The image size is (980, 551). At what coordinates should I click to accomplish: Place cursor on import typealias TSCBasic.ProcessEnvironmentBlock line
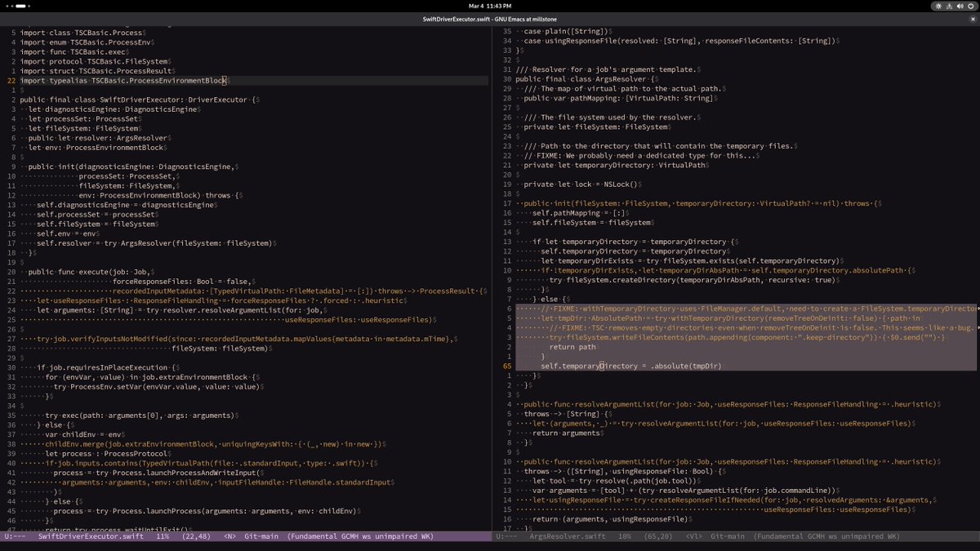125,81
